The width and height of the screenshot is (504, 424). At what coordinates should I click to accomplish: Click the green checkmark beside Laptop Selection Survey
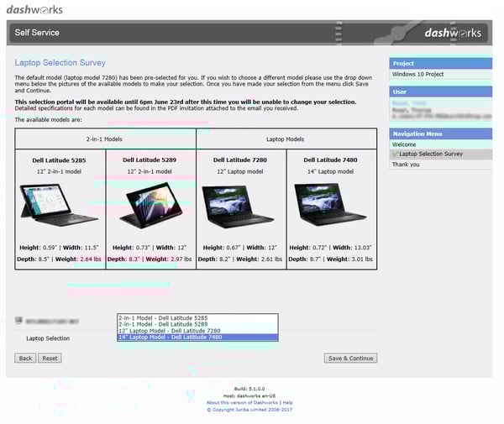395,154
